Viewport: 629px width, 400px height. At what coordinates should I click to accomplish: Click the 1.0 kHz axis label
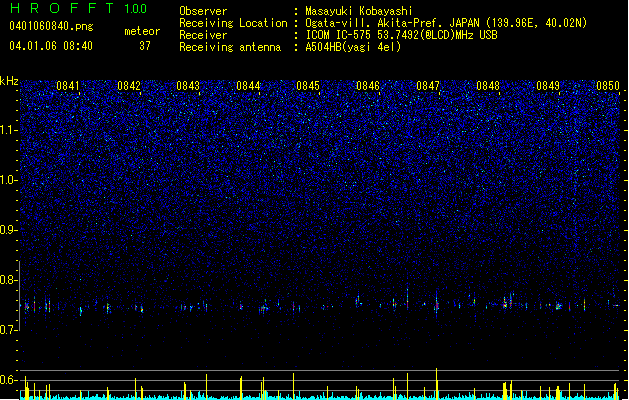click(x=9, y=180)
